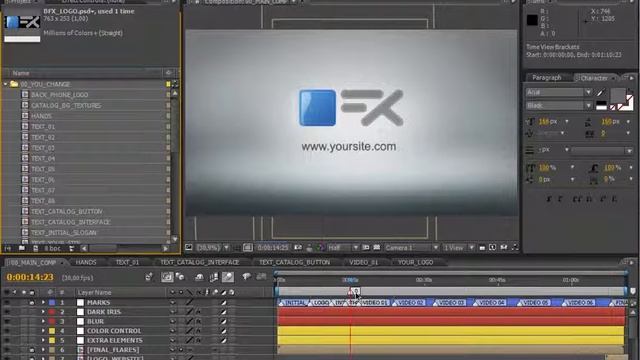Expand the DARK IRIS layer properties

point(43,312)
